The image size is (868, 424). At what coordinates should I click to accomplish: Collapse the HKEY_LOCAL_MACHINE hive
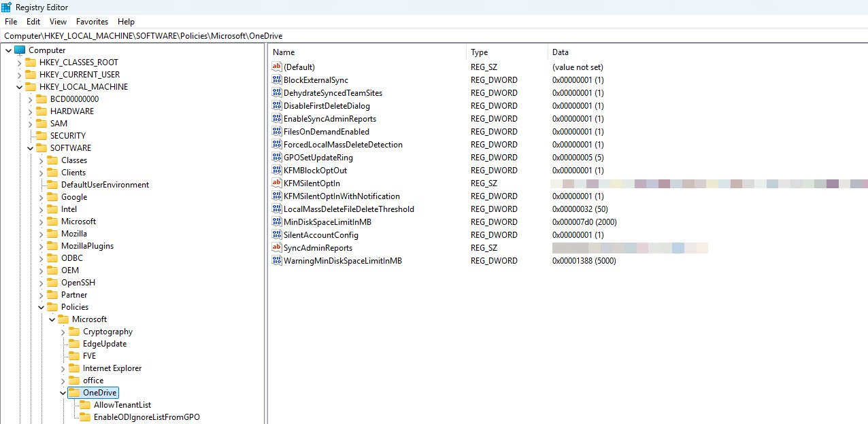click(19, 87)
